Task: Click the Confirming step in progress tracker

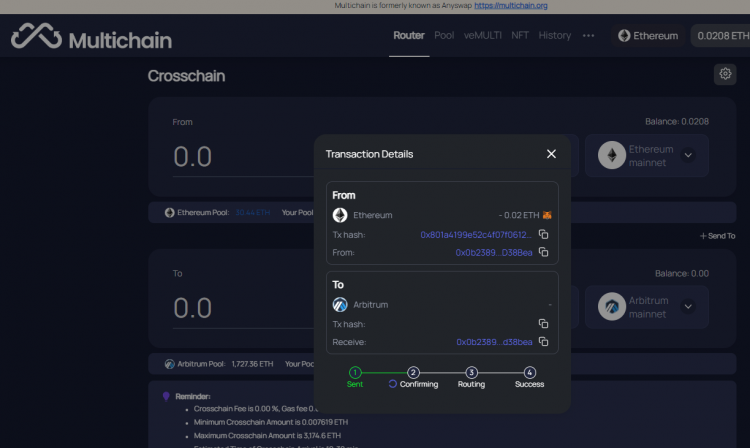Action: (x=413, y=377)
